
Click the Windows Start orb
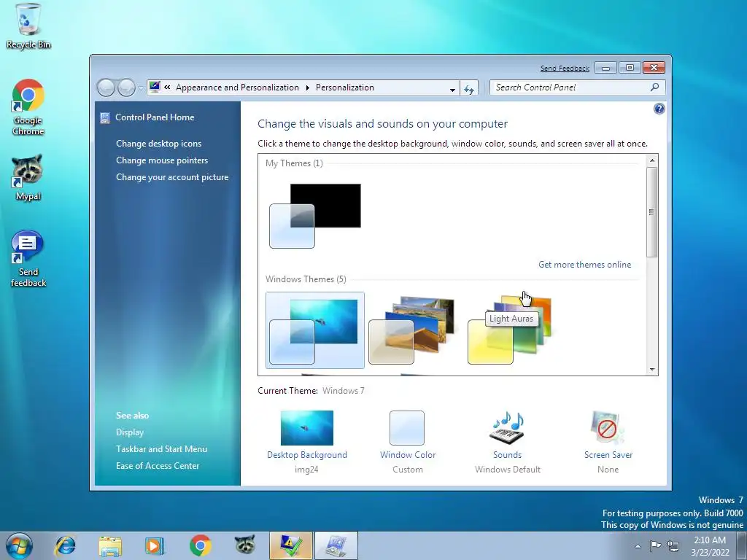[19, 545]
